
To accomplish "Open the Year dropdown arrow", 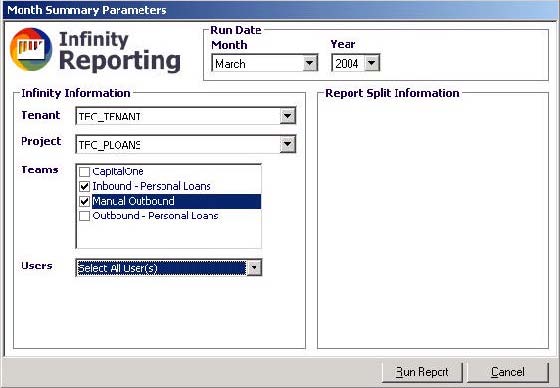I will (x=372, y=63).
